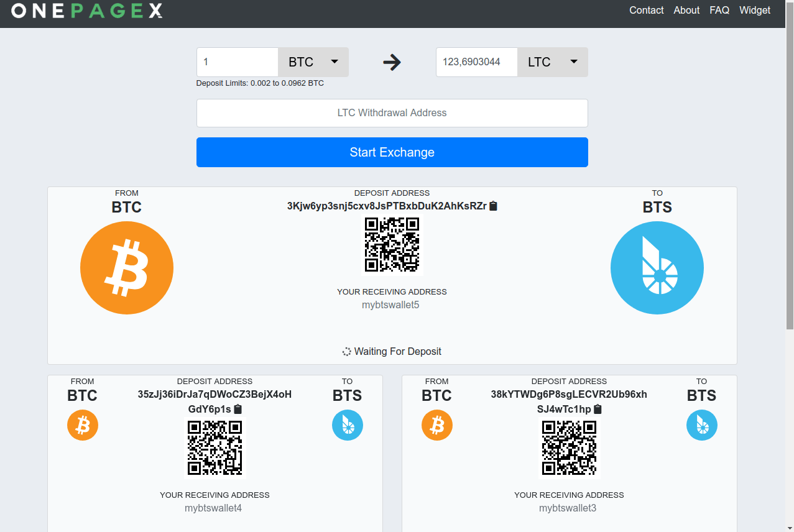Click receiving address mybtswallet4
Screen dimensions: 794x532
(213, 508)
